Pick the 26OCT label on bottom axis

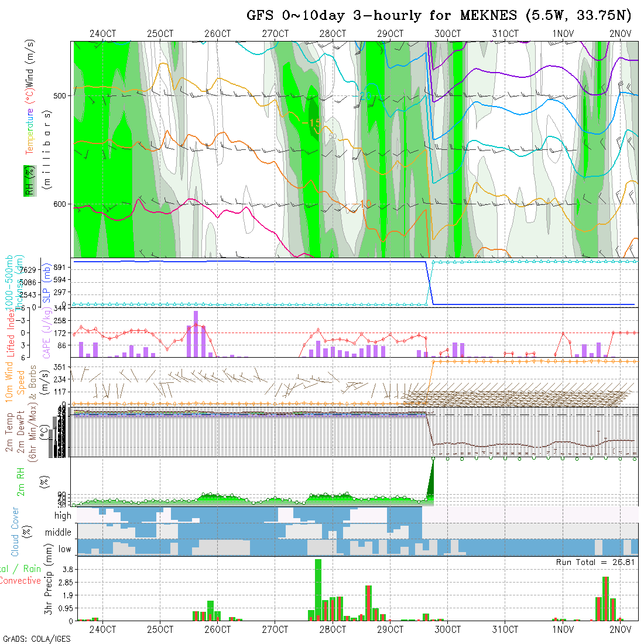217,630
